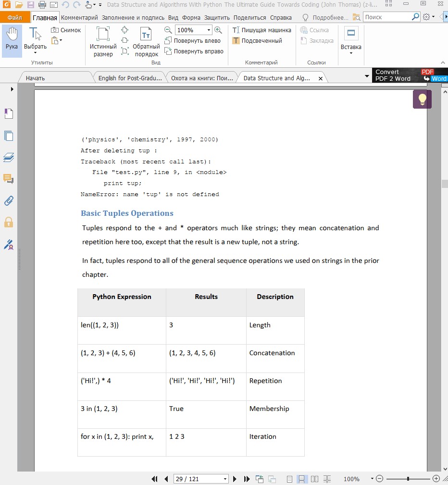Viewport: 448px width, 485px height.
Task: Apply Обратный порядок reflow view
Action: 146,42
